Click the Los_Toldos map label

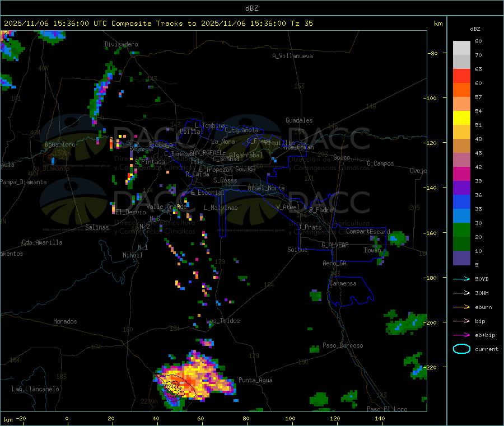[223, 321]
